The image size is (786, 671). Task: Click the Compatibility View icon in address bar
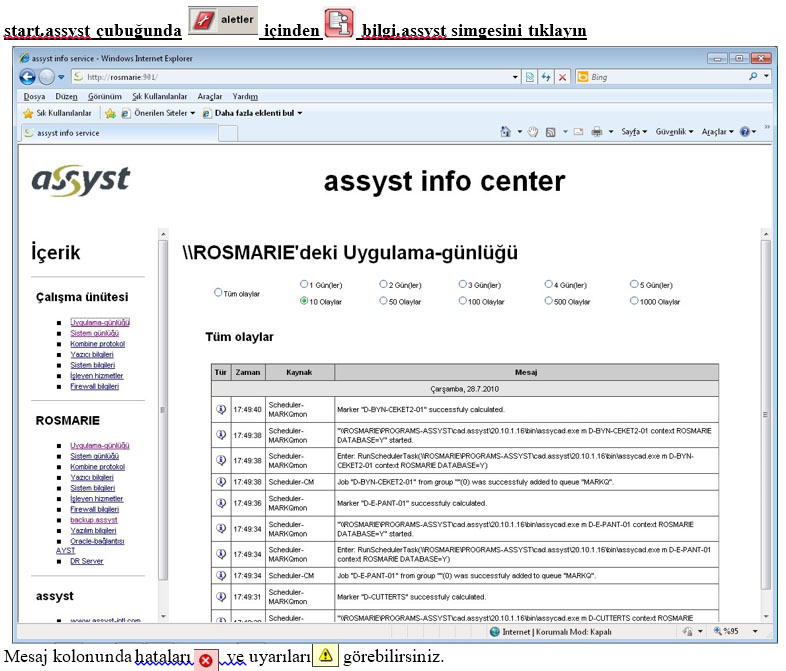tap(529, 77)
